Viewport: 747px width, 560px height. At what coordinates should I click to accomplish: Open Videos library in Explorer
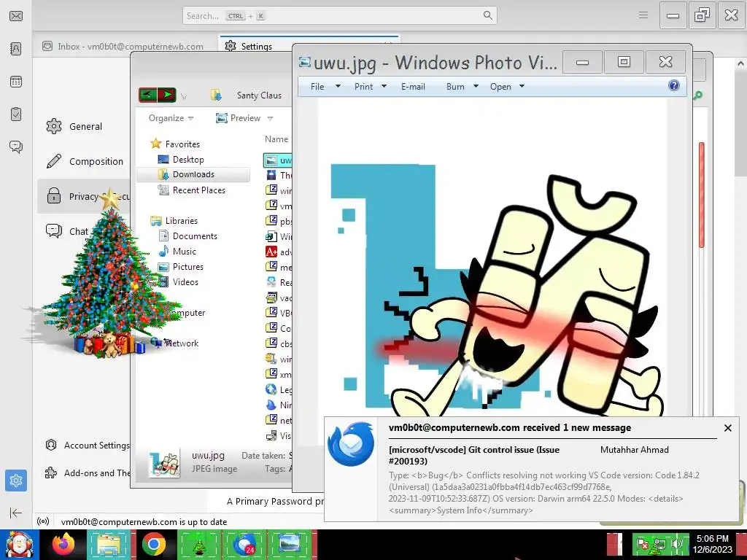point(178,282)
